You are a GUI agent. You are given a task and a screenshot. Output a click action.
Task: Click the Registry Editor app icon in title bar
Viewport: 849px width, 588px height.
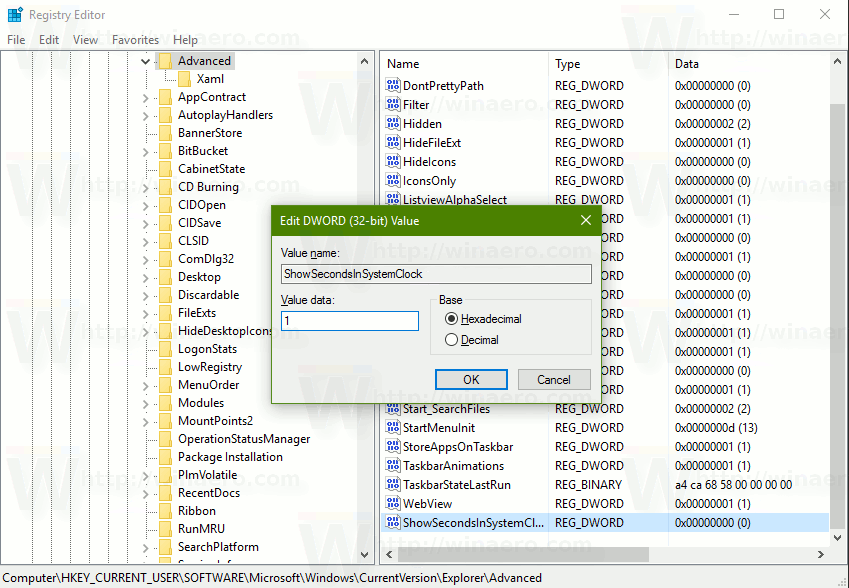click(14, 15)
